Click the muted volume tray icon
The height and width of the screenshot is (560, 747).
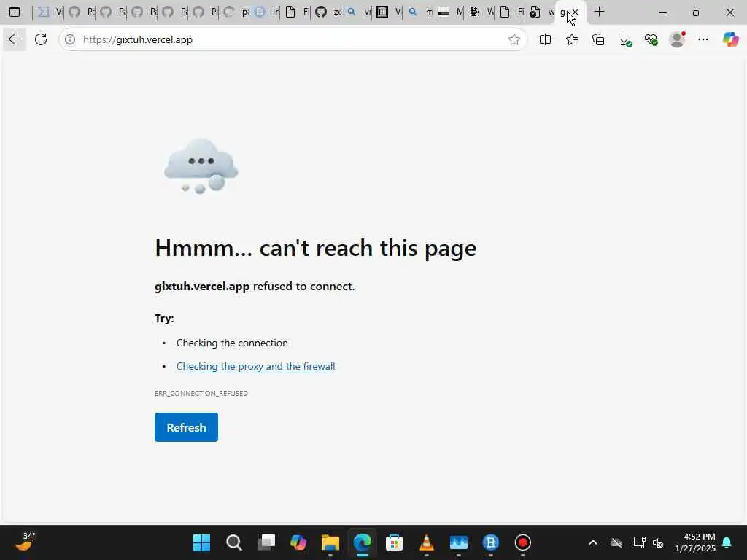pos(659,542)
